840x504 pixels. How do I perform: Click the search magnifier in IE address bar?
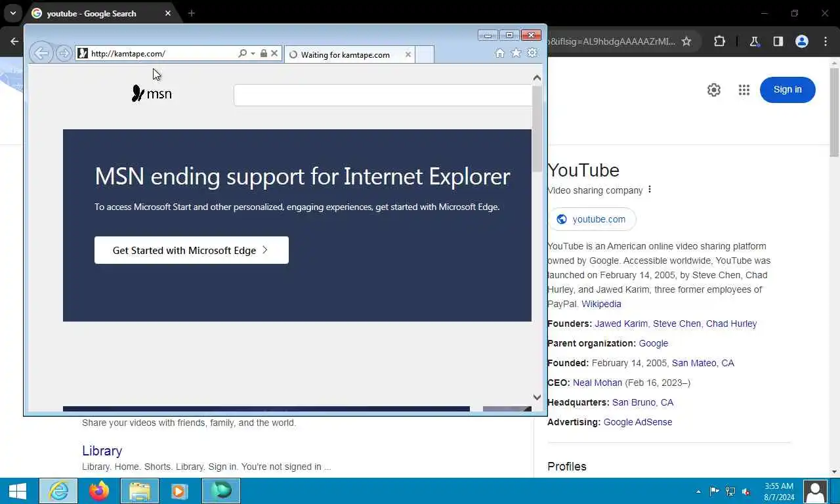242,53
